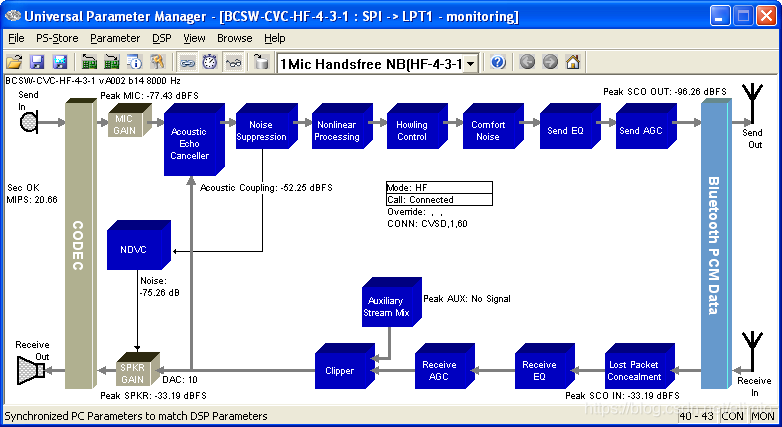Click the Mode: HF status box
This screenshot has height=427, width=782.
coord(439,188)
